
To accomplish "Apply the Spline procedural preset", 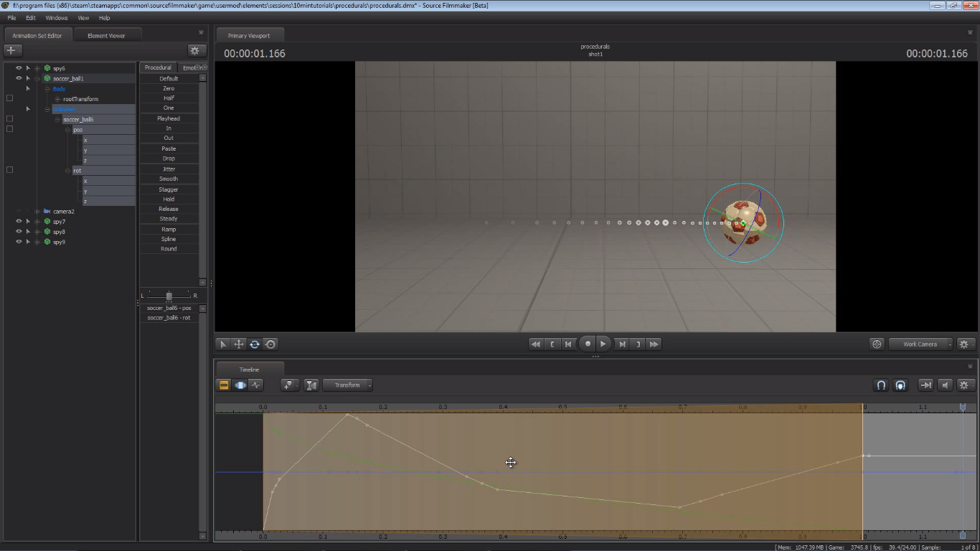I will 169,239.
